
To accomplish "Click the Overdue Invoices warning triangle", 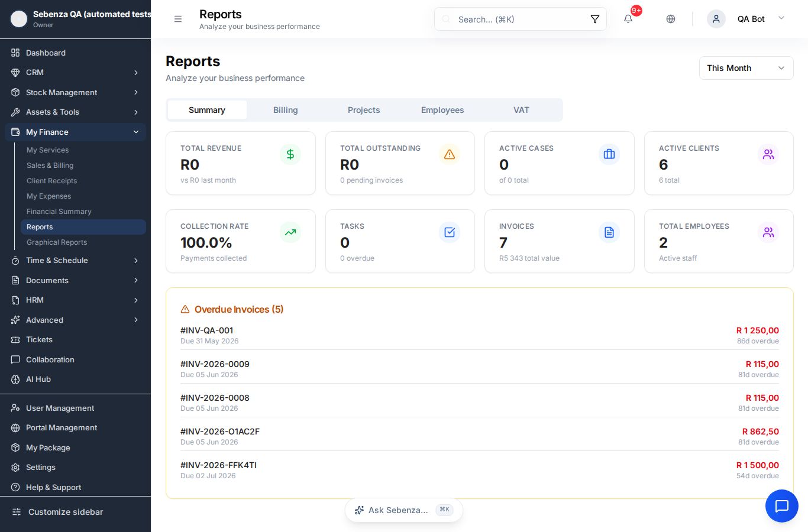I will [185, 309].
